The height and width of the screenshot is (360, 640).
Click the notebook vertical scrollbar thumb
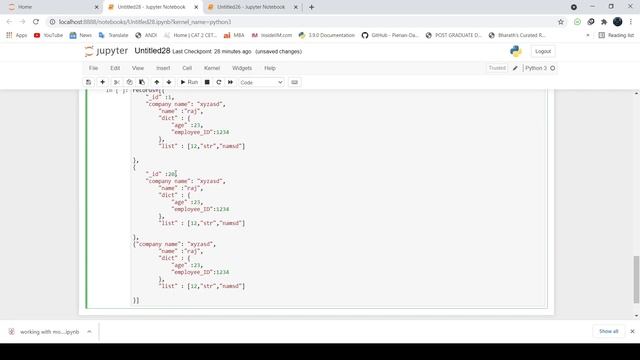pyautogui.click(x=636, y=280)
